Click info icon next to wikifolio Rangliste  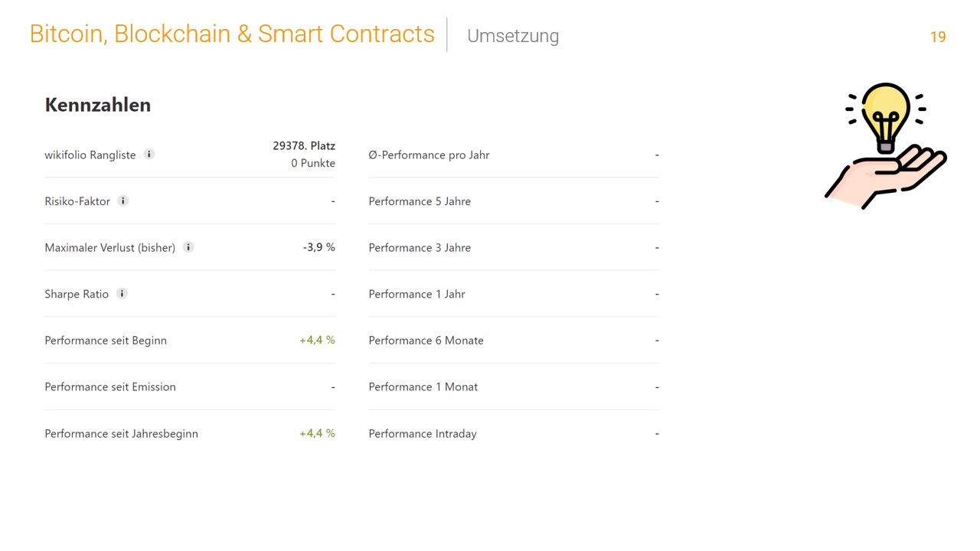(x=149, y=154)
